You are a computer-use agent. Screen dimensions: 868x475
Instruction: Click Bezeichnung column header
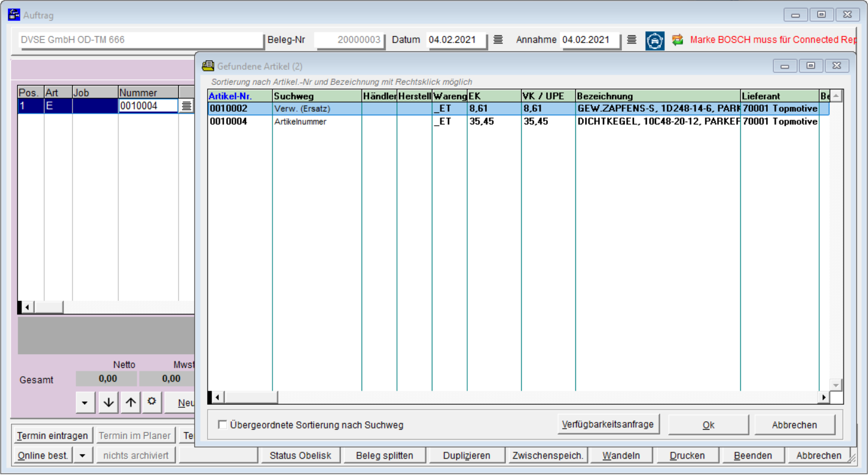click(x=658, y=96)
